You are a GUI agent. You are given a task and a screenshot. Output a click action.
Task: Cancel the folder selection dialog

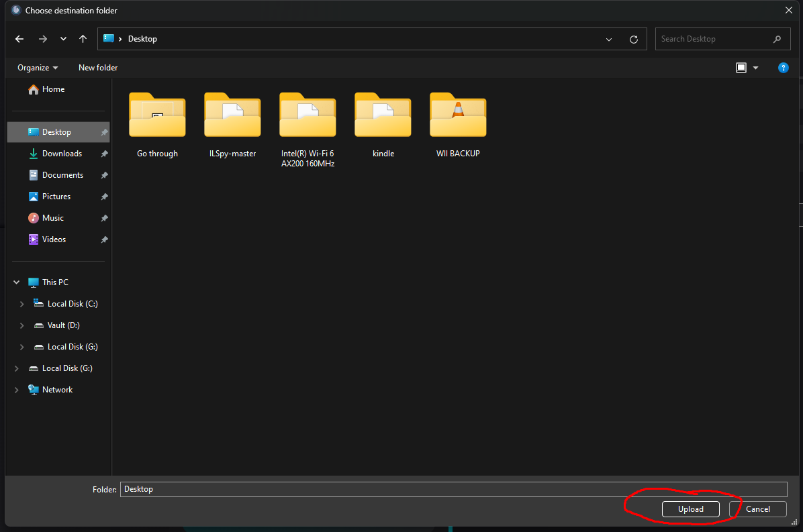[757, 509]
